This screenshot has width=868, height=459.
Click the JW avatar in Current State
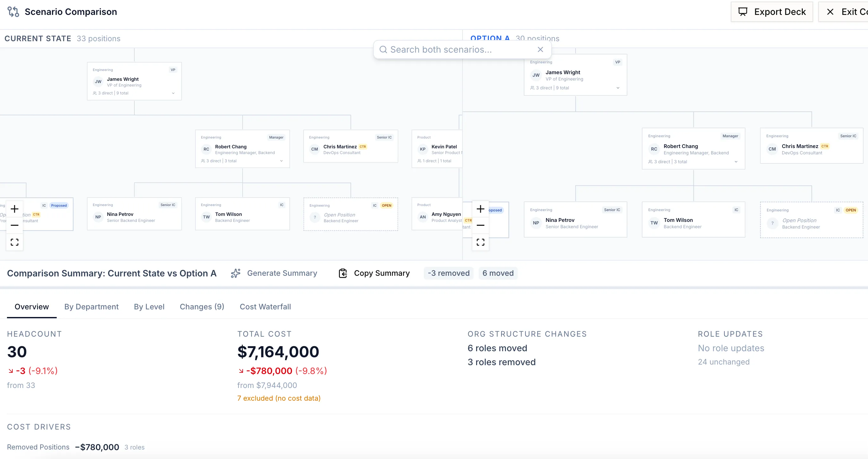click(98, 81)
